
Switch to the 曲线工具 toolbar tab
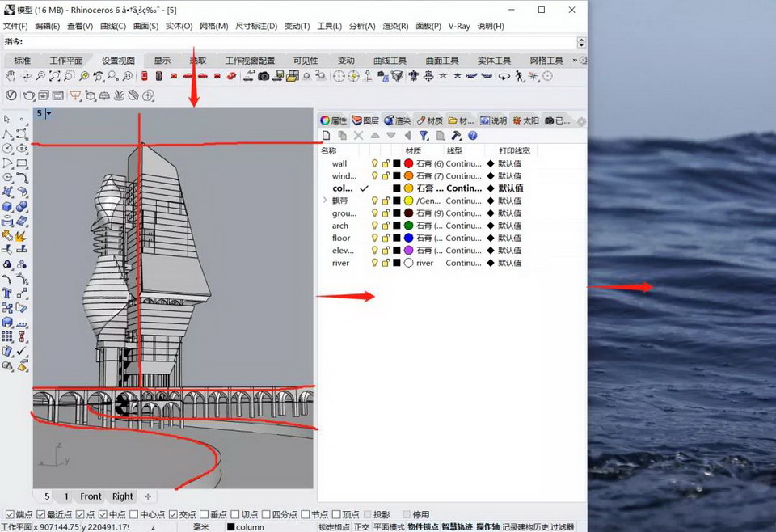[390, 61]
